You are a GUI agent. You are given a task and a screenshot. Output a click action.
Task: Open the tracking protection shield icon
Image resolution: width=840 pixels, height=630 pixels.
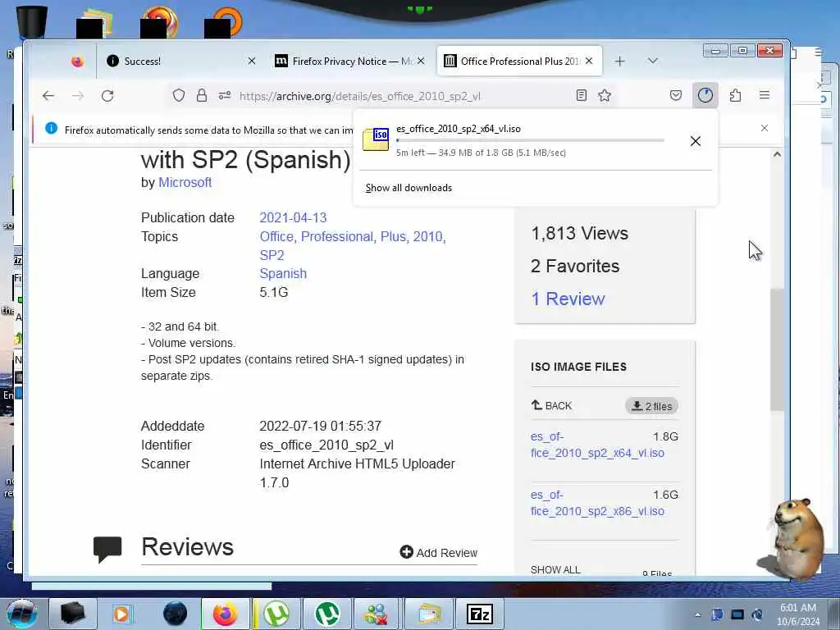click(x=178, y=96)
